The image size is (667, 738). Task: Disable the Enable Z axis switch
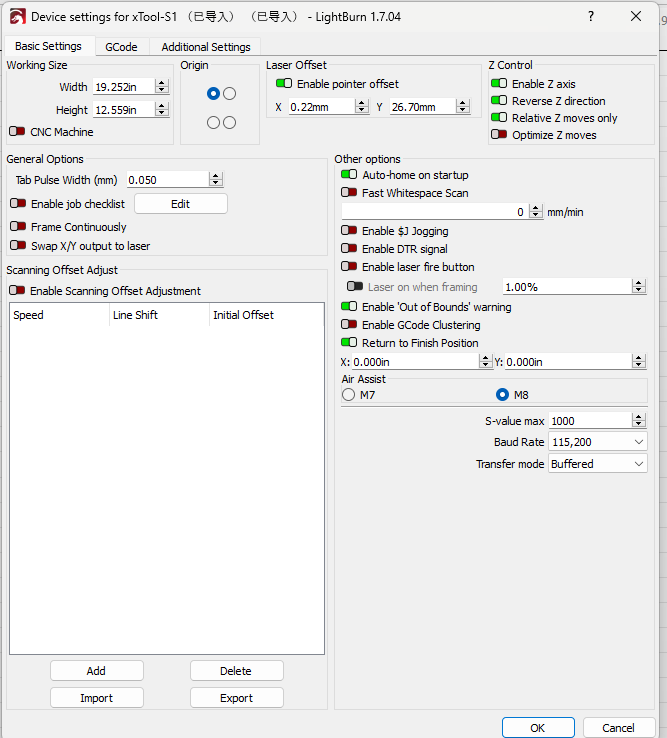coord(499,83)
